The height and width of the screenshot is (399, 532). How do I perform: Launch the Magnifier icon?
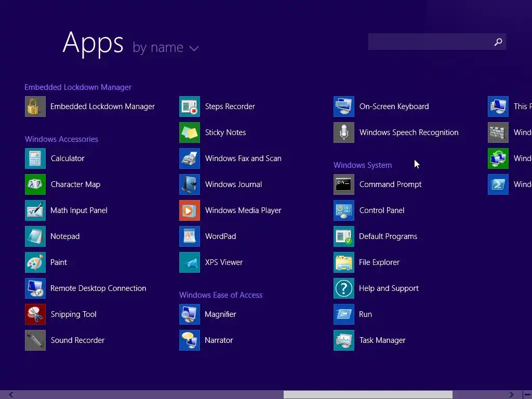[x=190, y=314]
